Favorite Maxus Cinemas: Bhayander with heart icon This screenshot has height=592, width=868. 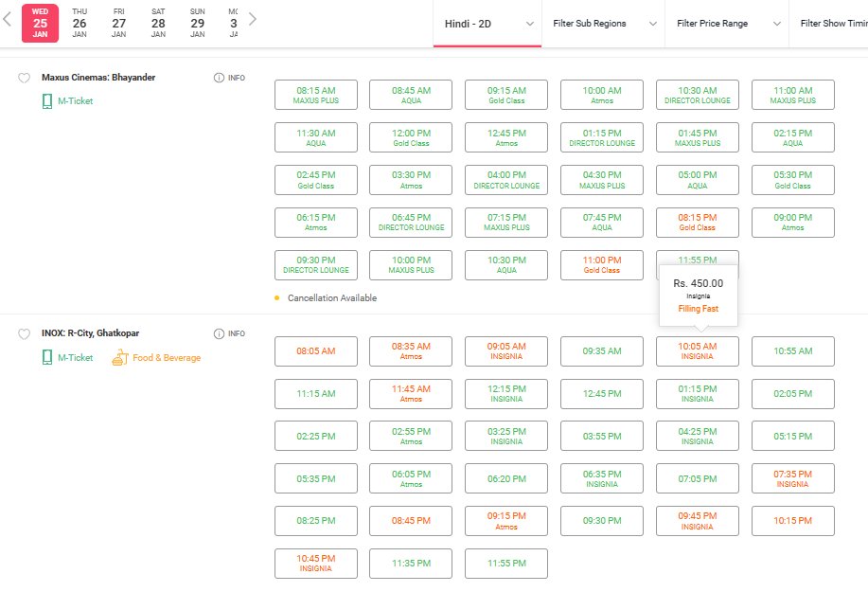[24, 78]
